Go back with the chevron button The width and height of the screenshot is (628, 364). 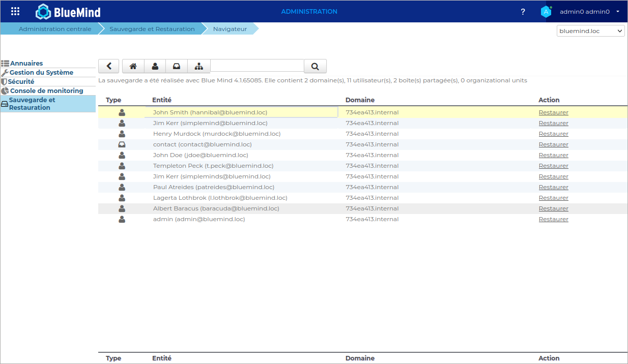[x=108, y=66]
